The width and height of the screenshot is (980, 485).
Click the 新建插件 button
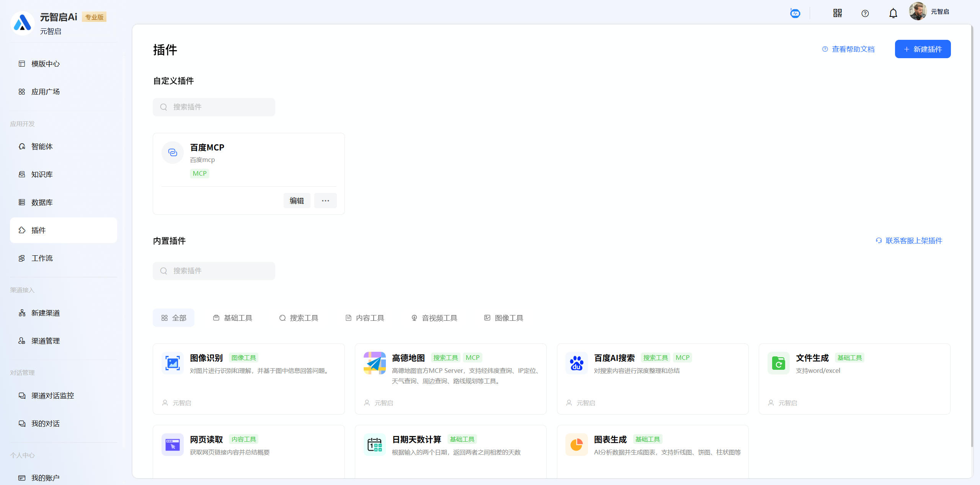[x=923, y=49]
